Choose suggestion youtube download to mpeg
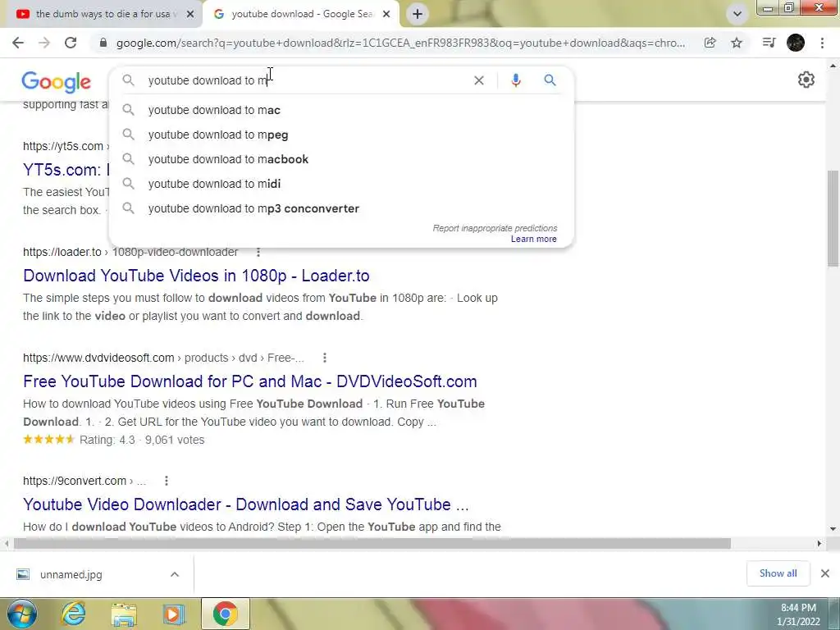This screenshot has height=630, width=840. tap(341, 135)
